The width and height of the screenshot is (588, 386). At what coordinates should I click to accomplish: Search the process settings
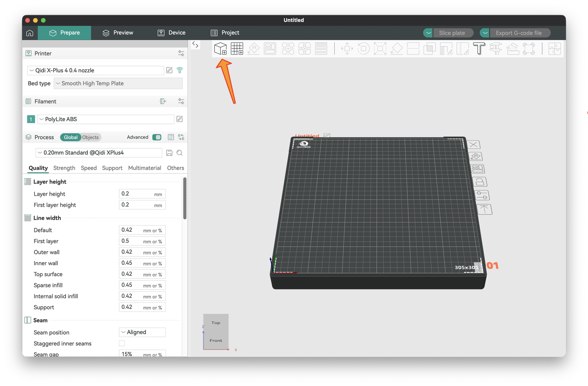pos(180,153)
